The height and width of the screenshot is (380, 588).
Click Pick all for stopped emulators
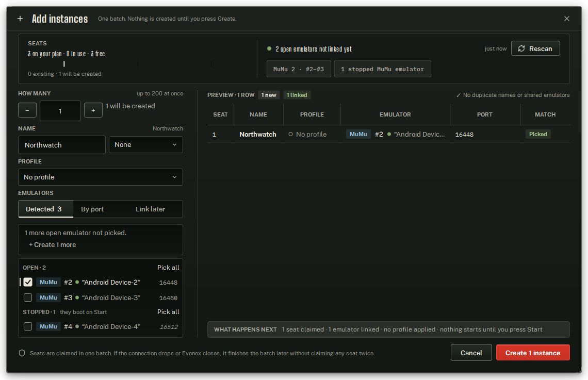pos(168,312)
